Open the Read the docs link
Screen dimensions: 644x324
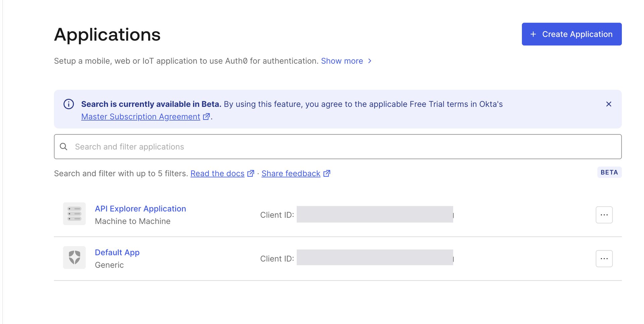coord(217,173)
